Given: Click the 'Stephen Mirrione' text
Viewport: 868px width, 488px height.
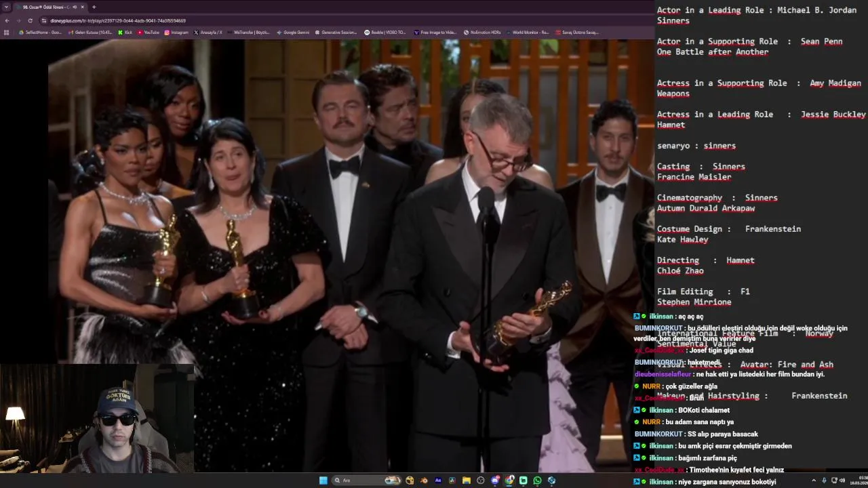Looking at the screenshot, I should click(694, 302).
